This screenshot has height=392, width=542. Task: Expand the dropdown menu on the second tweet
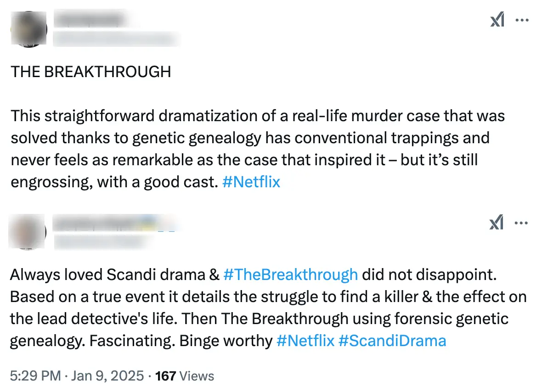click(x=522, y=223)
